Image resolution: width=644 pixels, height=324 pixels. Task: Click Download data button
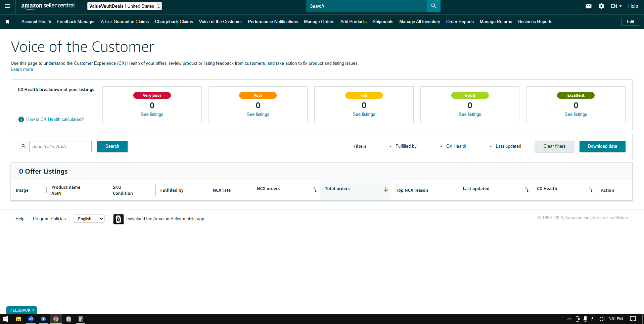602,146
